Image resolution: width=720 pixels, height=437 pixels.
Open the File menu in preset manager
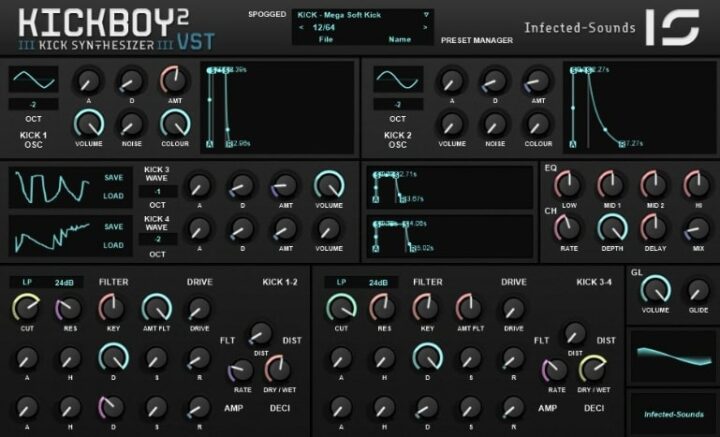click(x=326, y=39)
